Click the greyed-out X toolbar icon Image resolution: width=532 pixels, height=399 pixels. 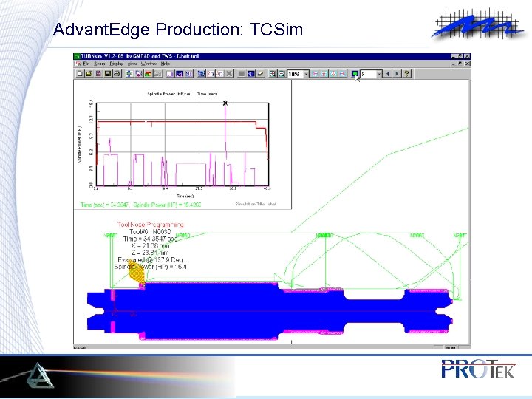click(229, 74)
